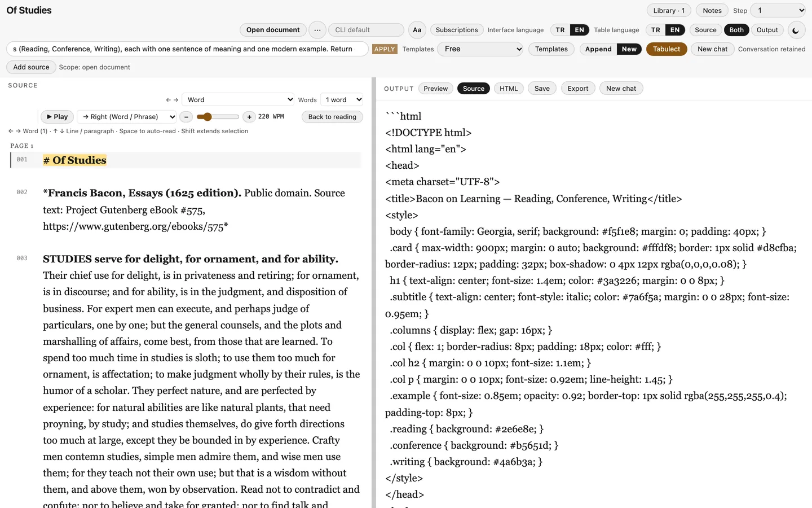The width and height of the screenshot is (812, 508).
Task: Show only the Source pane in the view switcher
Action: pos(705,30)
